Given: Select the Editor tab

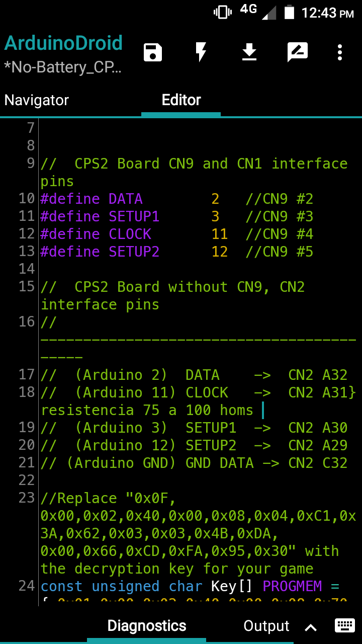Looking at the screenshot, I should pyautogui.click(x=181, y=100).
